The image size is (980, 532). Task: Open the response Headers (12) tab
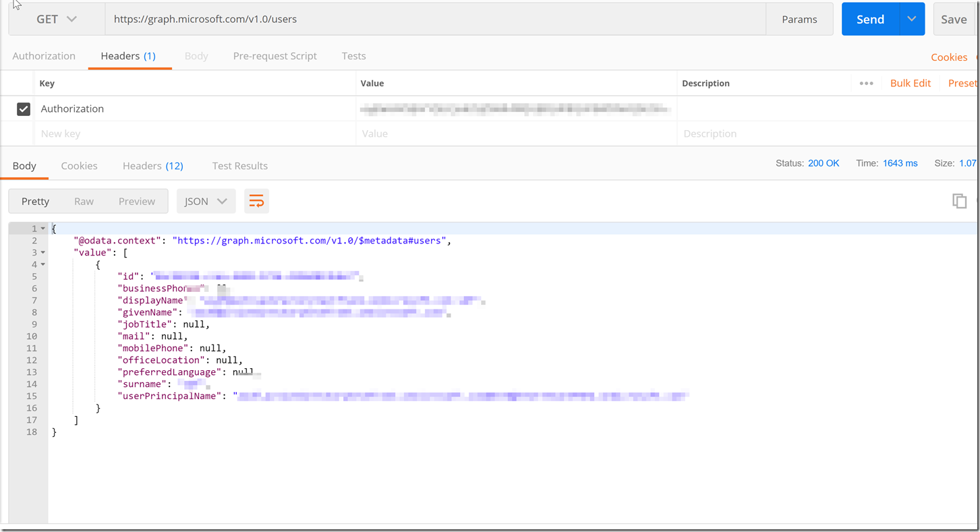click(153, 166)
